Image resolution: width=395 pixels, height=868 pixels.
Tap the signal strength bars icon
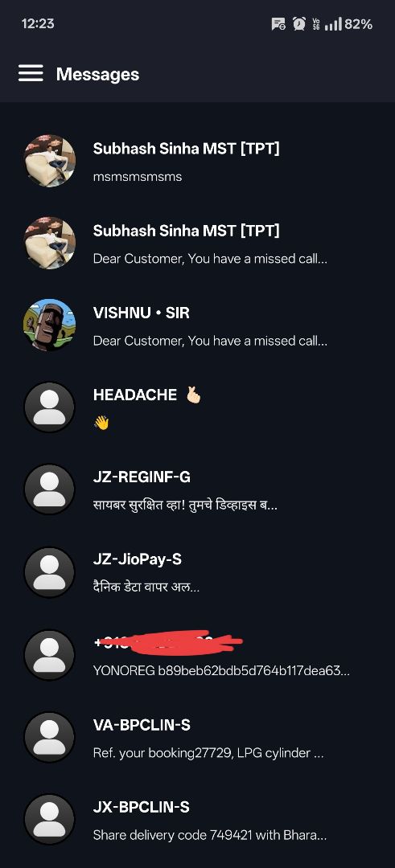pyautogui.click(x=333, y=24)
